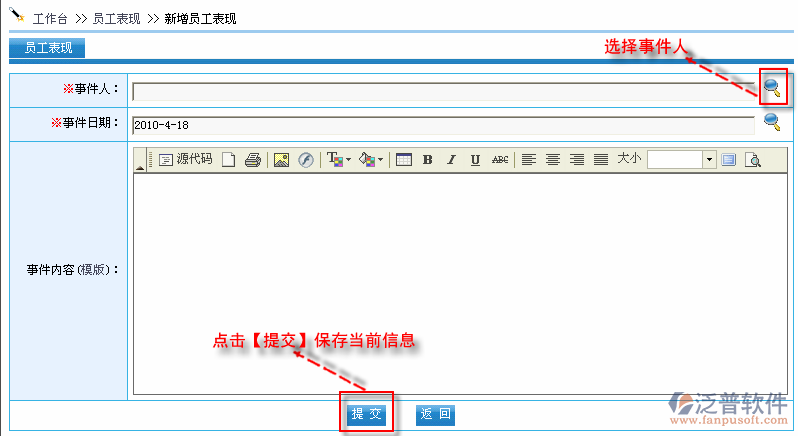Viewport: 798px width, 436px height.
Task: Align text right
Action: click(577, 160)
